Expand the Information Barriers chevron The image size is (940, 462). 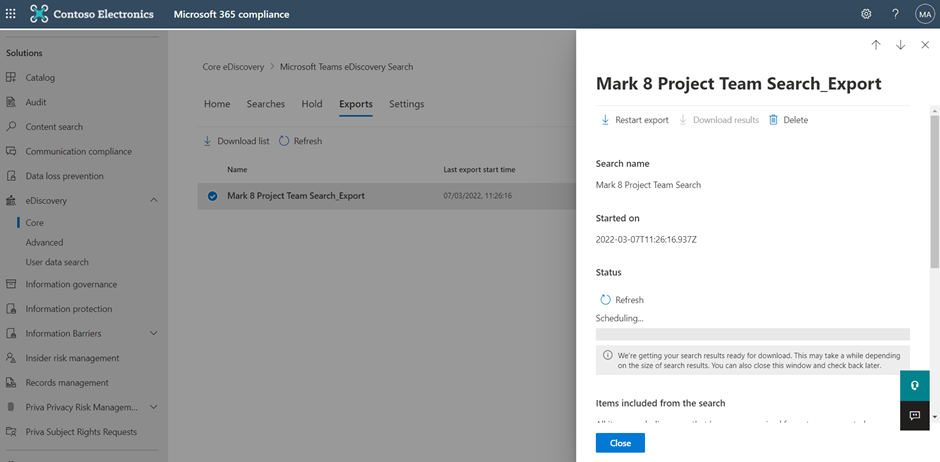tap(153, 333)
